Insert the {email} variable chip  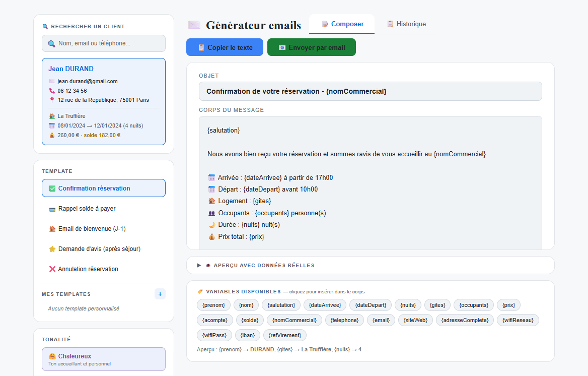[x=381, y=320]
